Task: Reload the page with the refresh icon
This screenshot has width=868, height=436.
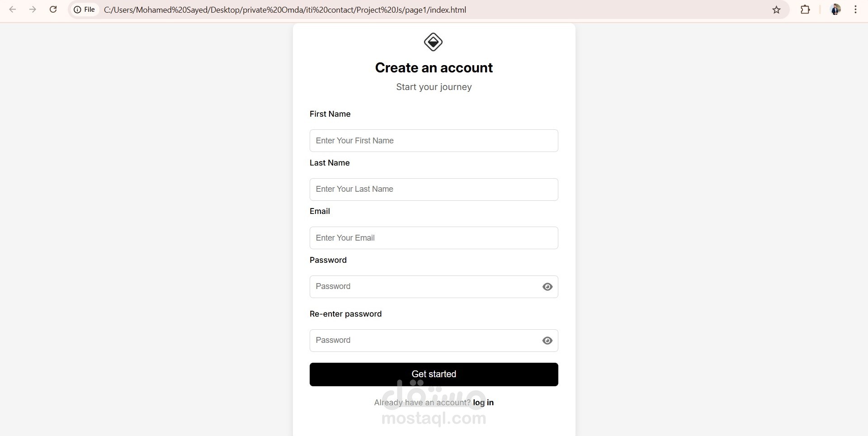Action: [x=53, y=9]
